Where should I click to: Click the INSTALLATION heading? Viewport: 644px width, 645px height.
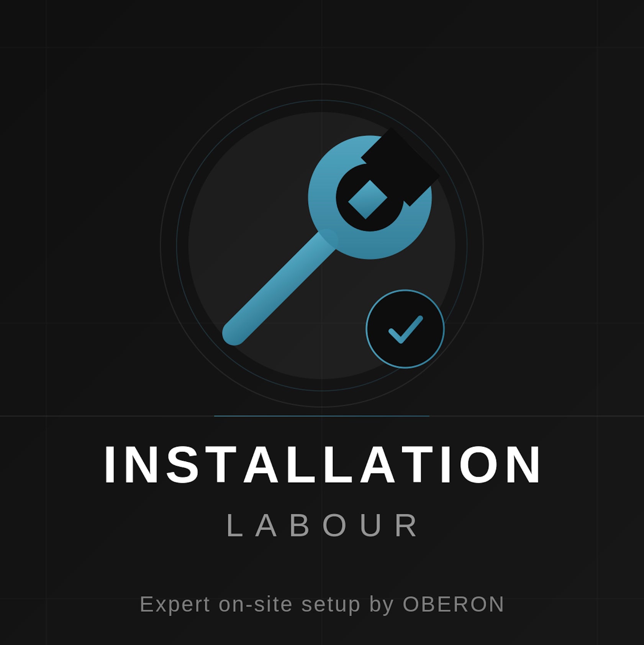click(x=322, y=465)
